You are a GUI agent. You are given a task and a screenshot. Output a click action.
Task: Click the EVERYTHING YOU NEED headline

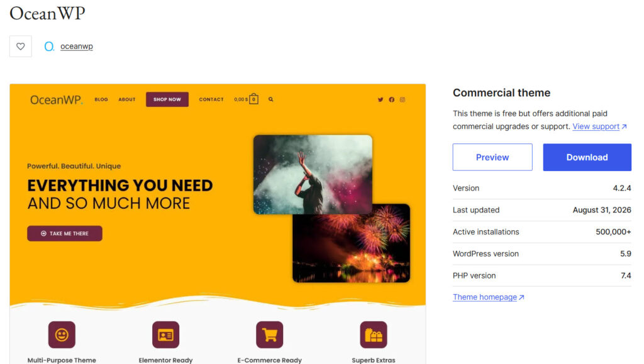point(120,185)
